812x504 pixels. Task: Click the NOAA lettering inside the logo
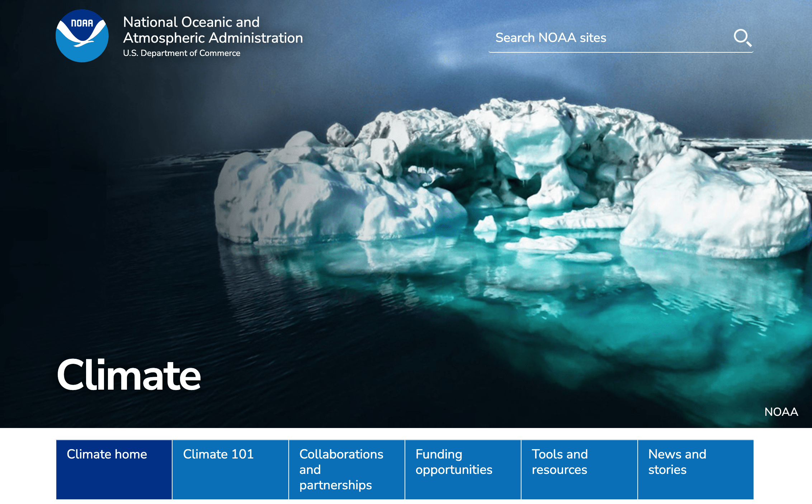[82, 23]
